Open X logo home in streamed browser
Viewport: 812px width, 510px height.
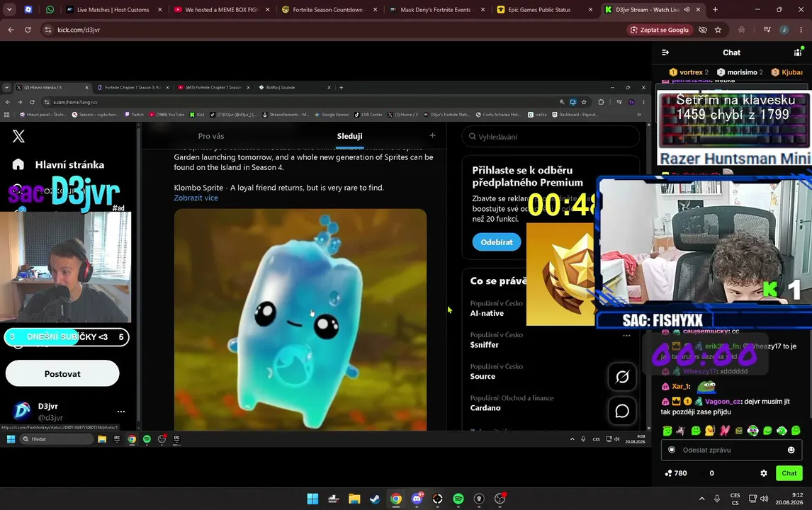coord(18,136)
